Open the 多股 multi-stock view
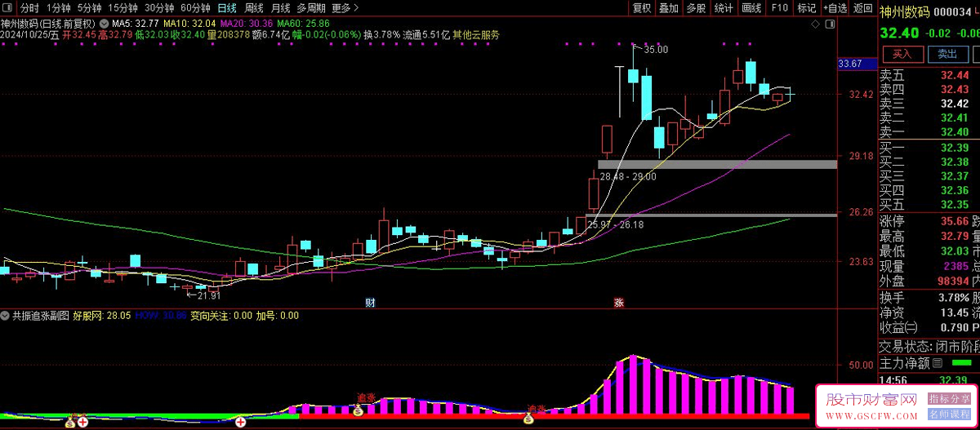The width and height of the screenshot is (980, 430). [x=696, y=8]
